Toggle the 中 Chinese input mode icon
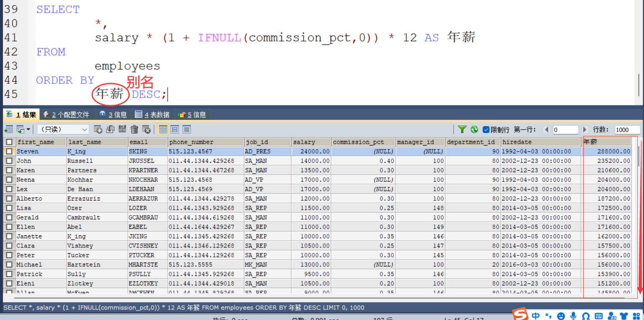Image resolution: width=644 pixels, height=320 pixels. click(x=536, y=315)
